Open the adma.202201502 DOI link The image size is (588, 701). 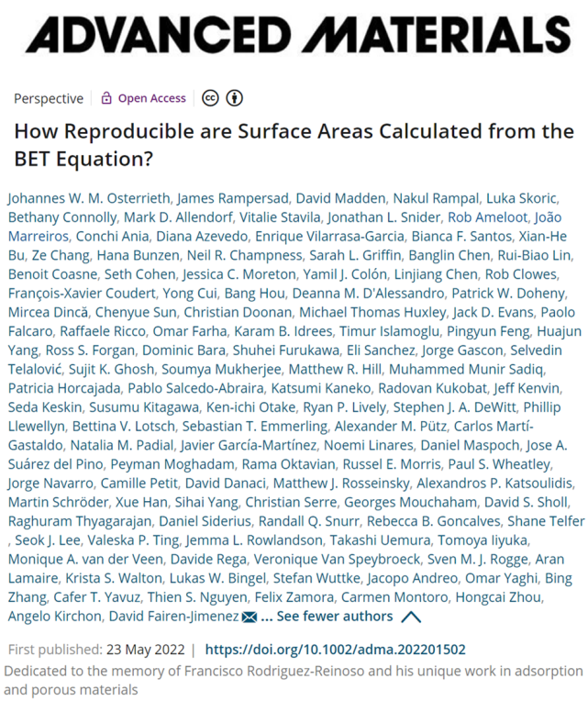(x=335, y=650)
